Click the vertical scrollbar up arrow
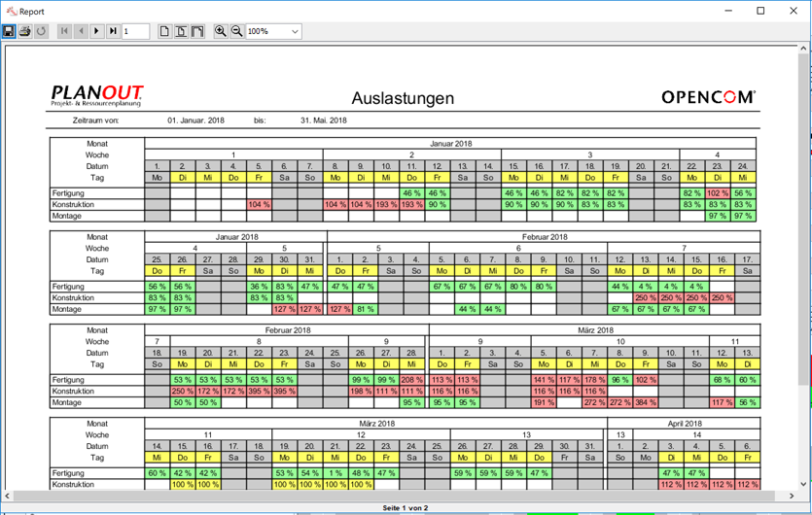The image size is (812, 515). tap(803, 49)
